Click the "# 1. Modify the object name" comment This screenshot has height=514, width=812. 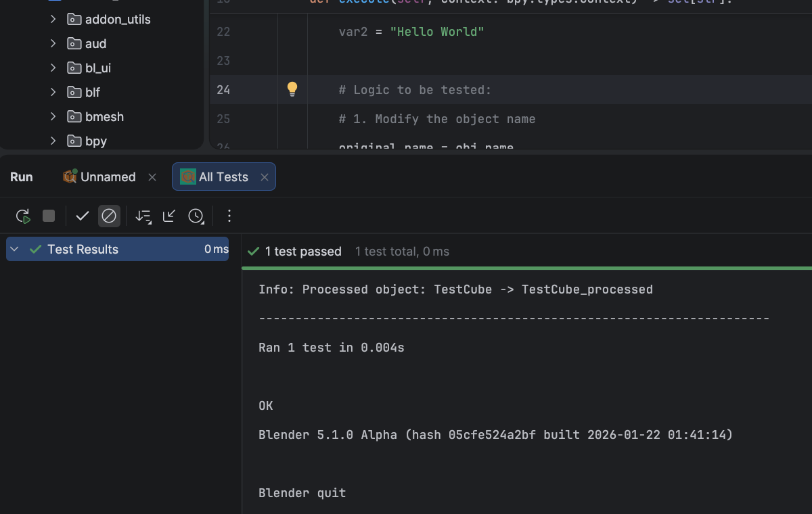pos(437,119)
